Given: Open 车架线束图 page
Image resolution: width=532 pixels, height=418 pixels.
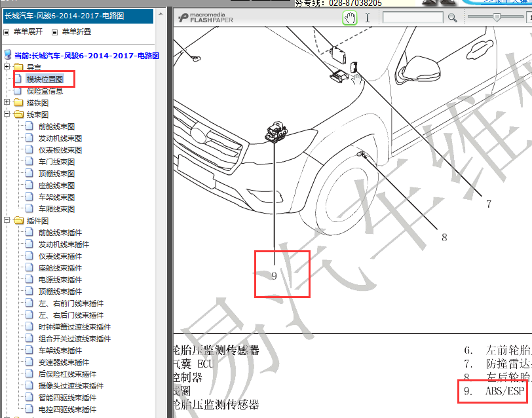Looking at the screenshot, I should pyautogui.click(x=56, y=197).
